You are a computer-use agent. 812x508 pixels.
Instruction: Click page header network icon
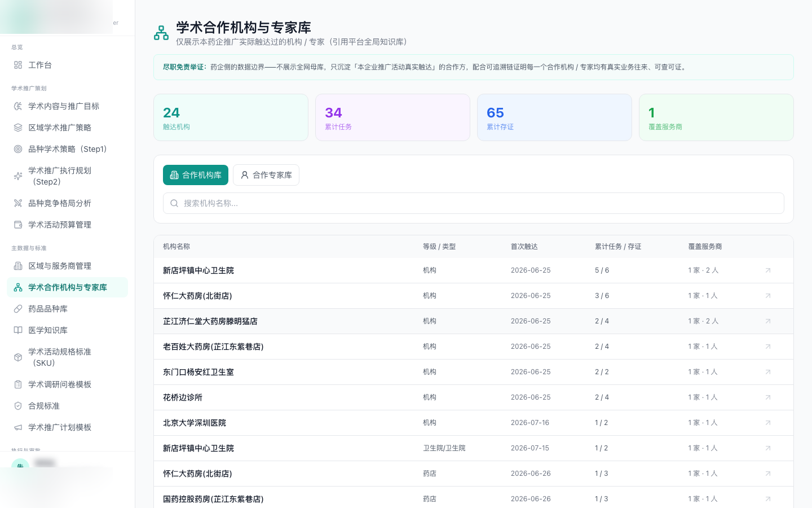[x=161, y=33]
